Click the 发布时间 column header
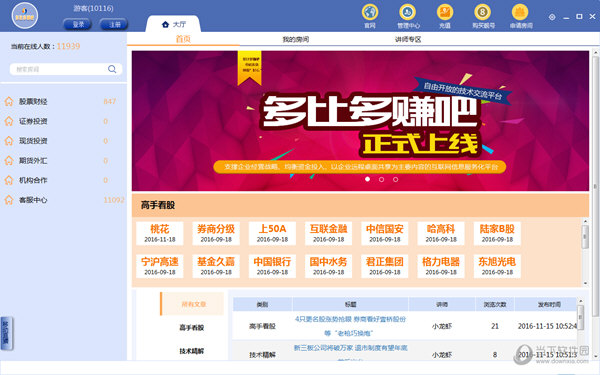Viewport: 600px width, 375px height. (549, 305)
